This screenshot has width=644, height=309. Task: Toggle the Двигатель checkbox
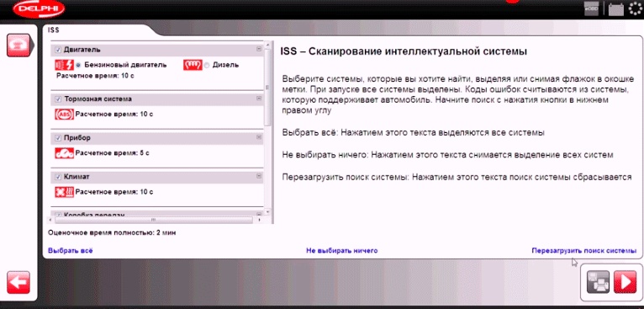[58, 50]
